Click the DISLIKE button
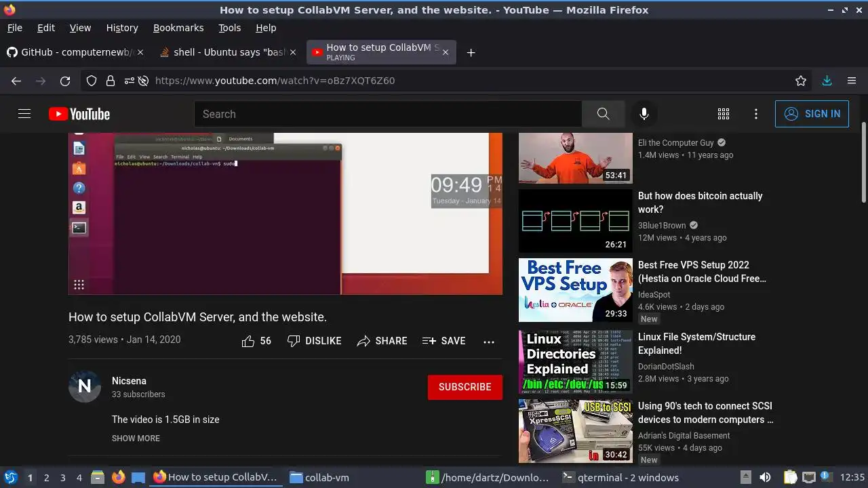 (314, 341)
